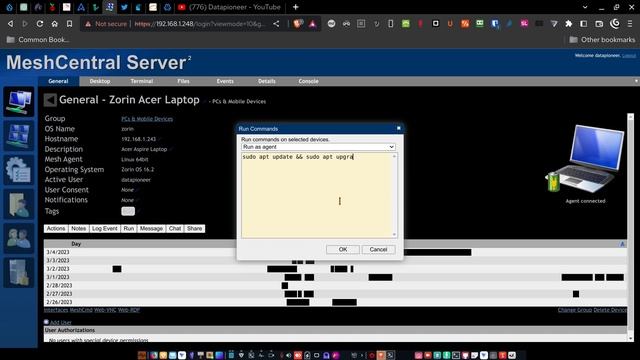
Task: Open the PCs & Mobile Devices group link
Action: (147, 119)
